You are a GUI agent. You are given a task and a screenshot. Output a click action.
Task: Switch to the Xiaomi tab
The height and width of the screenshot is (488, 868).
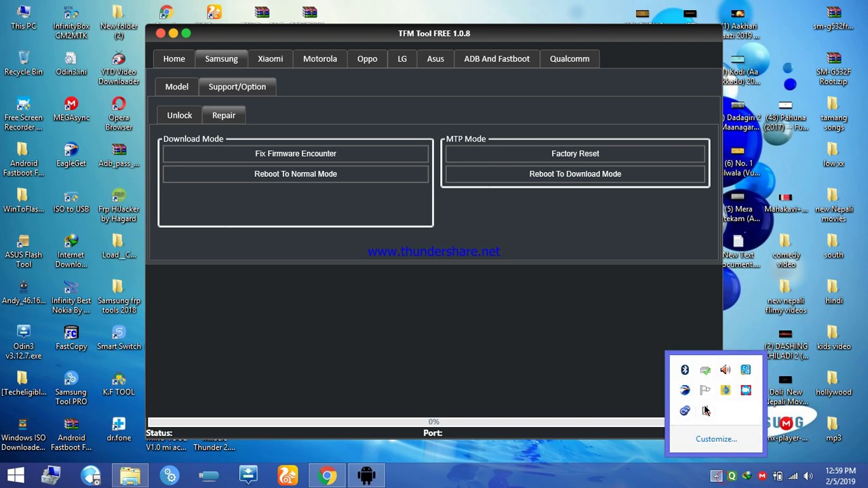tap(270, 59)
